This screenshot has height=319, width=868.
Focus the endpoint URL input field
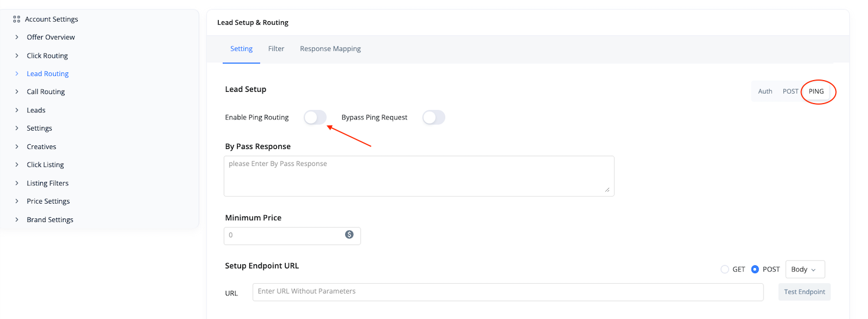tap(508, 292)
